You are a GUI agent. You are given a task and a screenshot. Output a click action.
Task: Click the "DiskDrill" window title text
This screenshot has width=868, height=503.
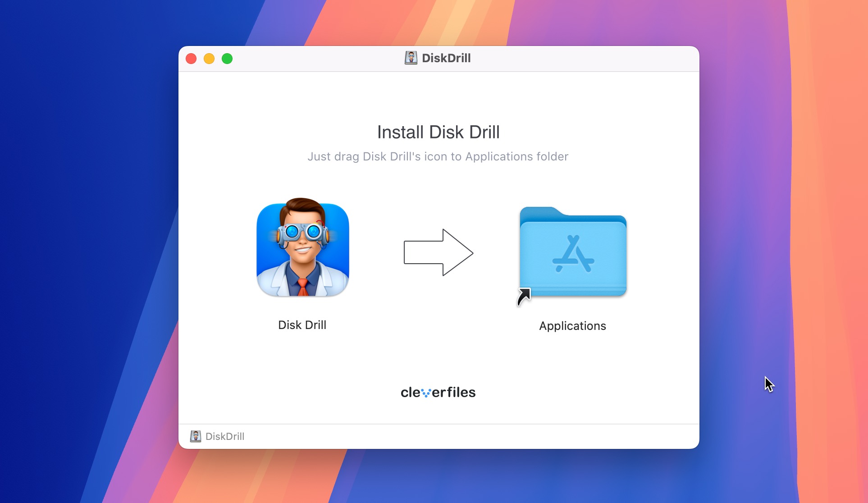(446, 58)
